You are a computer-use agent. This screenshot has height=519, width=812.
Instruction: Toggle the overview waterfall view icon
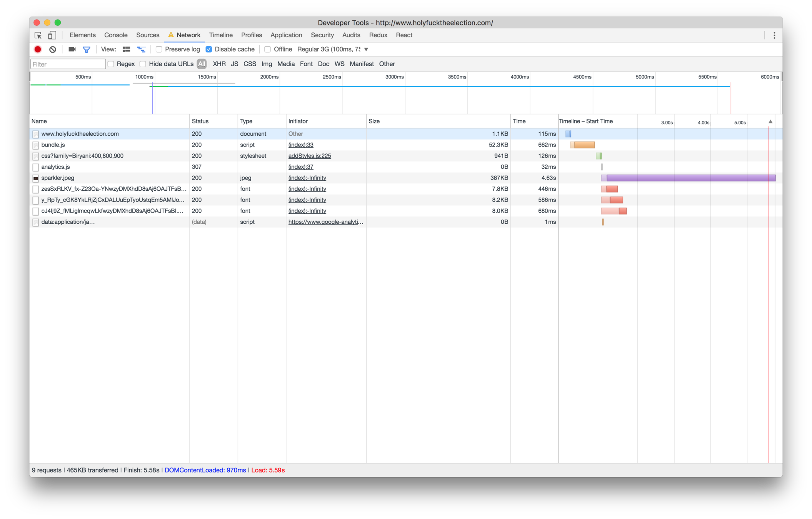[141, 49]
